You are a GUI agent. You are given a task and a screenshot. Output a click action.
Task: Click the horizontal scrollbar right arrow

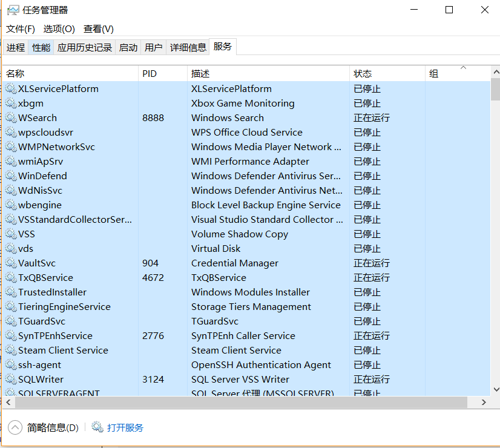[x=484, y=402]
